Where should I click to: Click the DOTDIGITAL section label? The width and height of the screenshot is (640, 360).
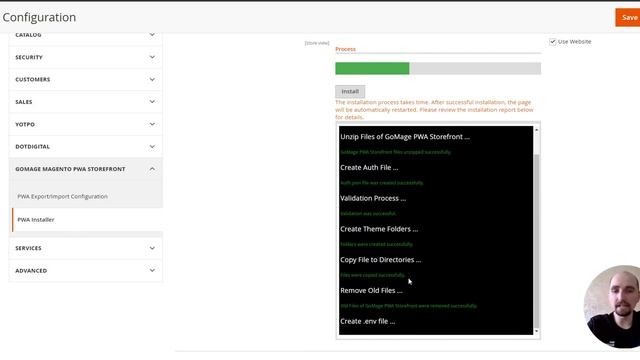pyautogui.click(x=33, y=147)
